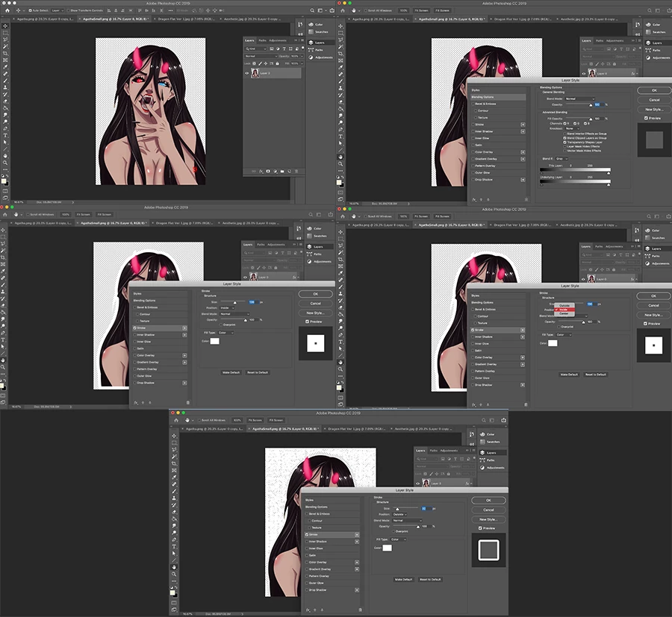Enable Bevel & Emboss in top-right Layer Style dialog
Viewport: 672px width, 617px height.
coord(473,104)
